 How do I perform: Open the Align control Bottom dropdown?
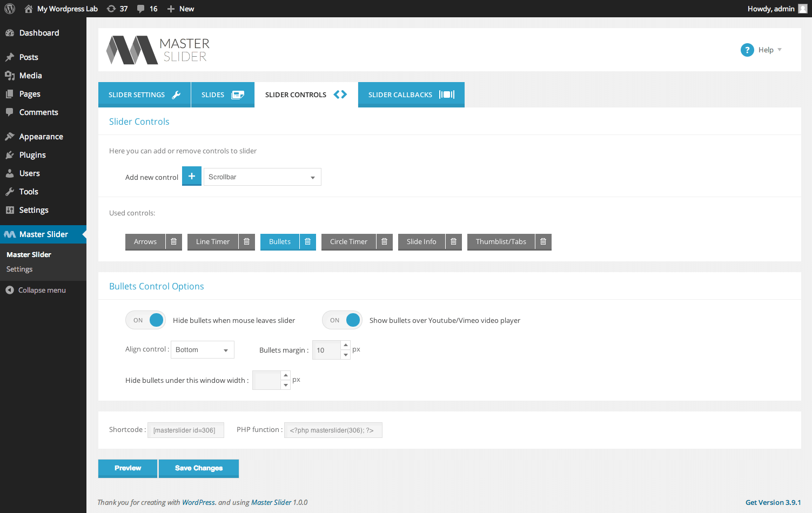pyautogui.click(x=203, y=350)
